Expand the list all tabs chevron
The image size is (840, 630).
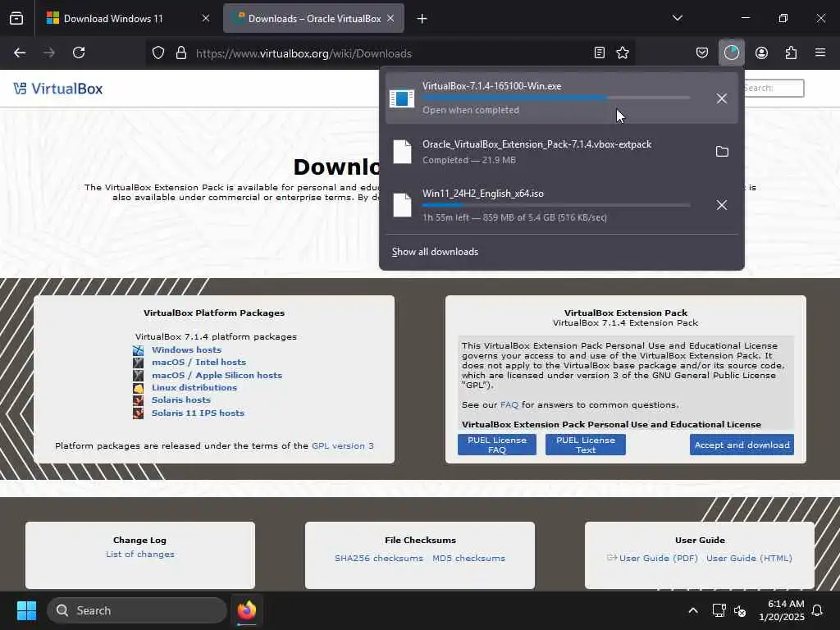[678, 18]
